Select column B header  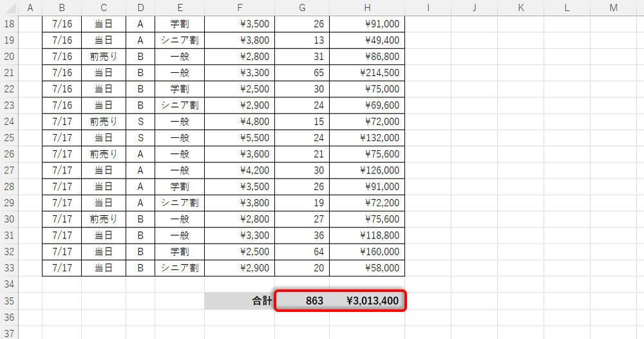[62, 7]
